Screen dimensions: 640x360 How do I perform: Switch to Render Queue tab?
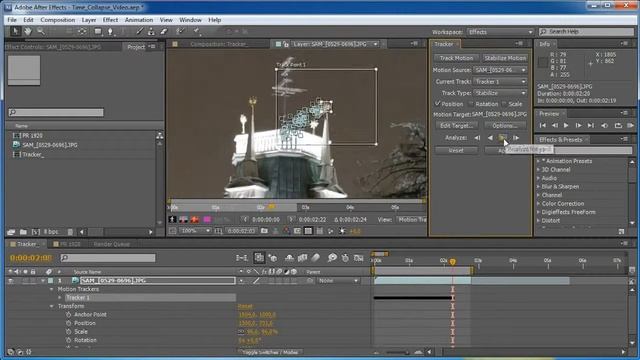click(111, 244)
